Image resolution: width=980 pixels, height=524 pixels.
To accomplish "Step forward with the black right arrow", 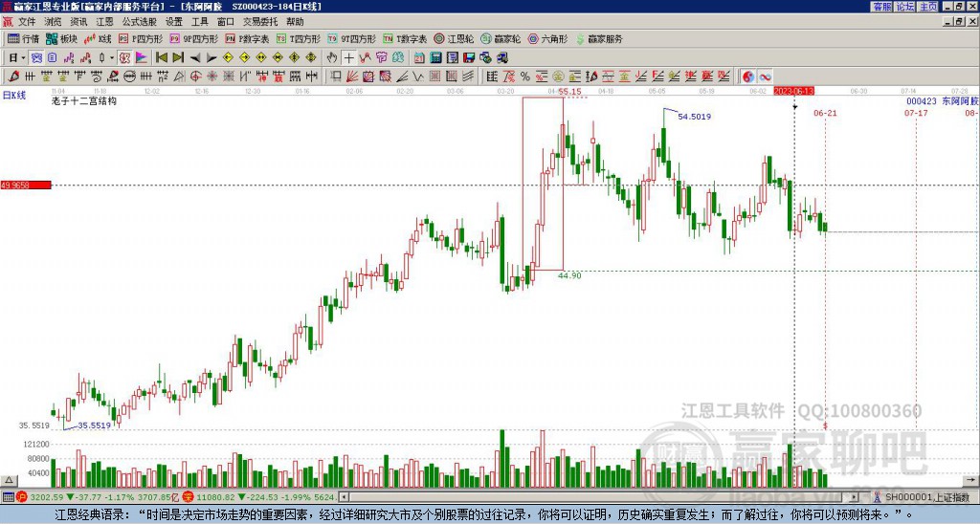I will pyautogui.click(x=212, y=57).
